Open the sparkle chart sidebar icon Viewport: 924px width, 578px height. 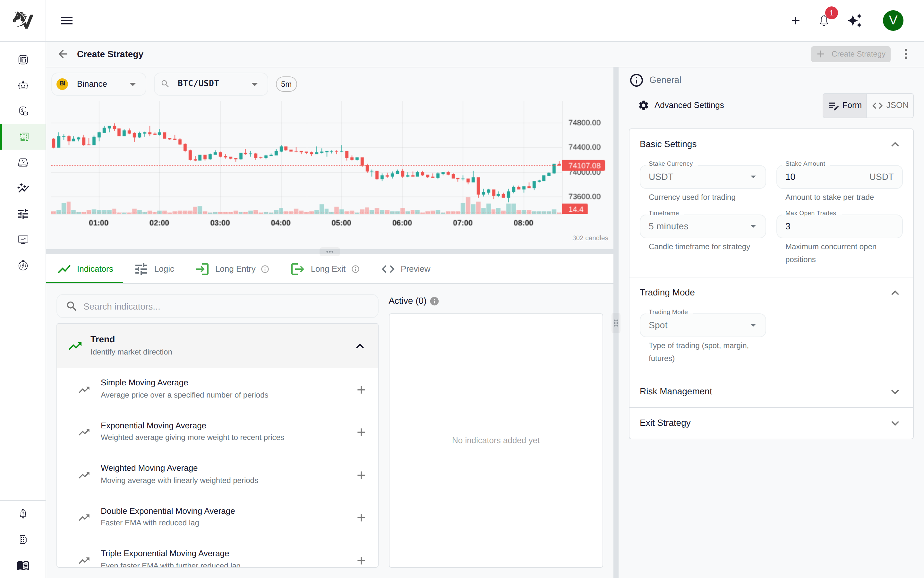[23, 188]
